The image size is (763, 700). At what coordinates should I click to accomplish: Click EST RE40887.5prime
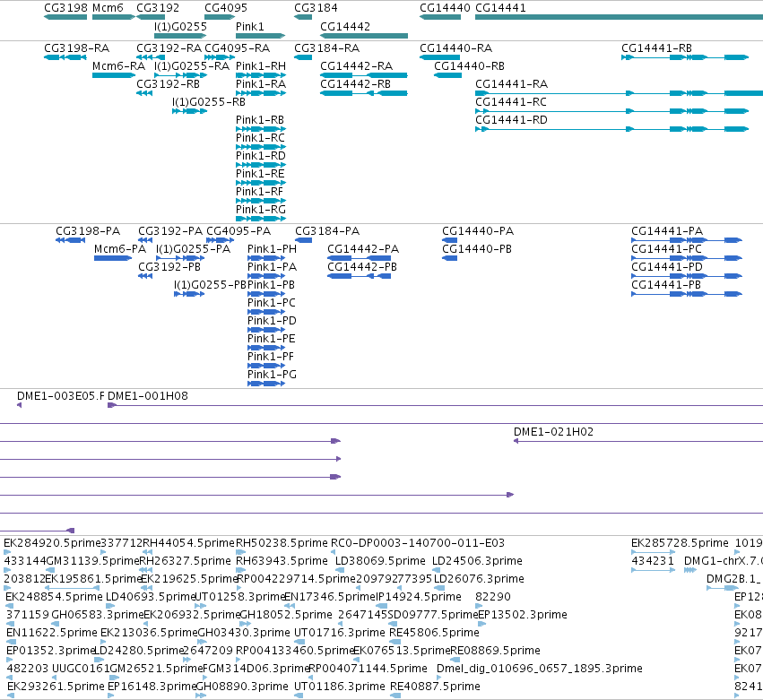[435, 686]
